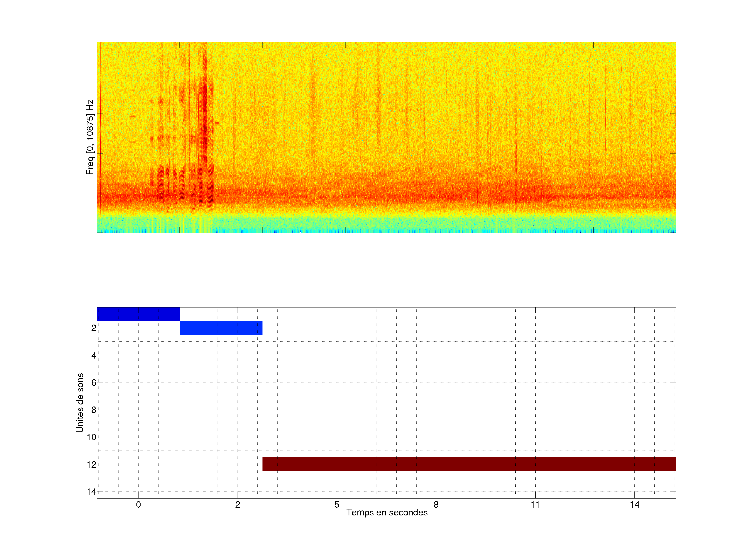The image size is (747, 560).
Task: Click the y-axis tick label 12 beside red bar
Action: click(92, 465)
